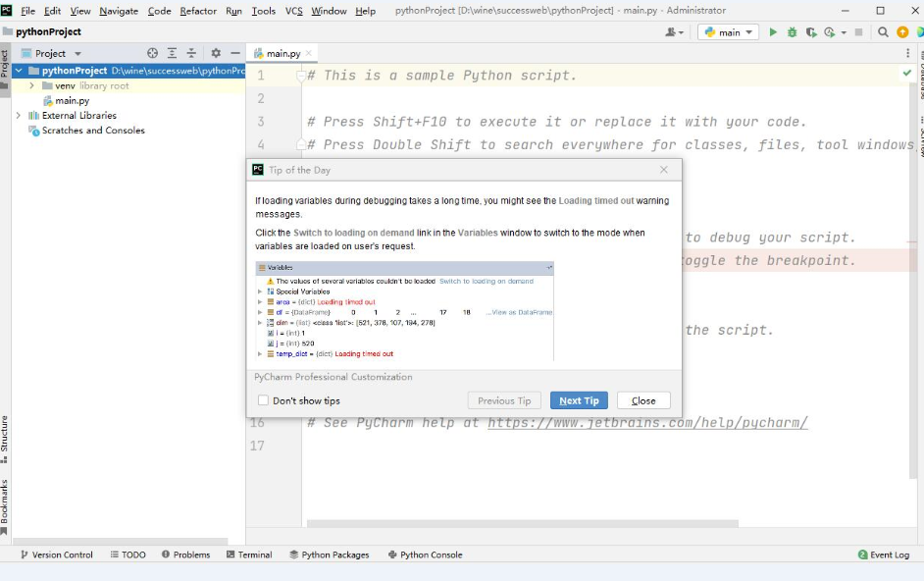Click Select Opened File target icon

click(x=153, y=53)
